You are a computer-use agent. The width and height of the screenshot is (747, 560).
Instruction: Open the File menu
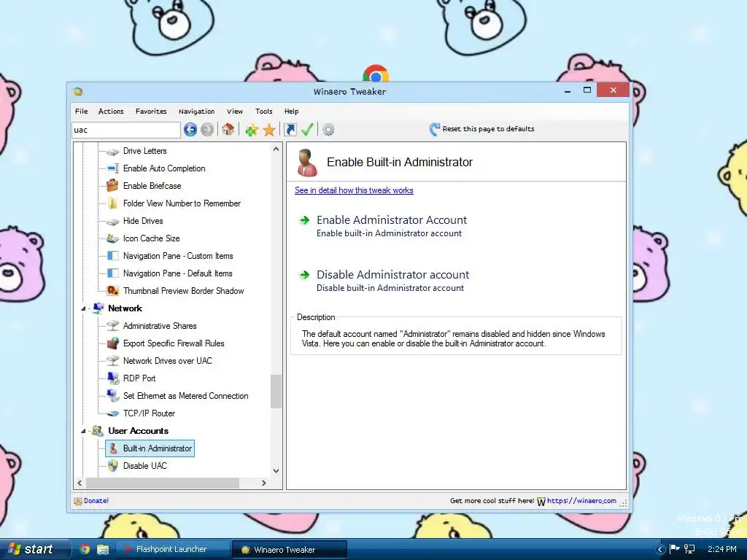tap(82, 111)
